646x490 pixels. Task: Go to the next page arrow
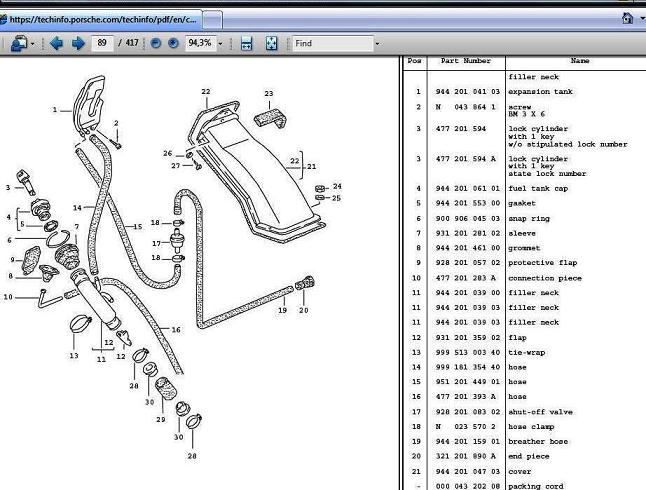click(77, 44)
